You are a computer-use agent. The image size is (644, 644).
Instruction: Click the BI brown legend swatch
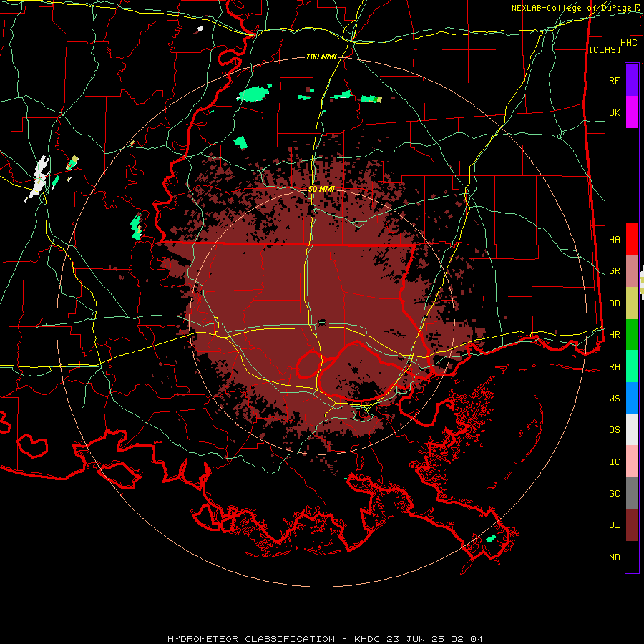(x=632, y=525)
